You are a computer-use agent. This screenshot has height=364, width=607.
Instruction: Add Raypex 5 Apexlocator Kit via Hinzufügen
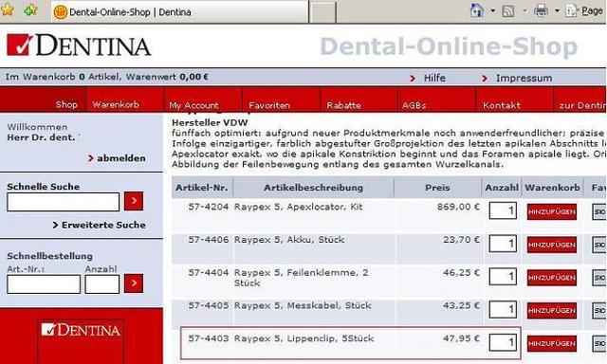pyautogui.click(x=552, y=212)
